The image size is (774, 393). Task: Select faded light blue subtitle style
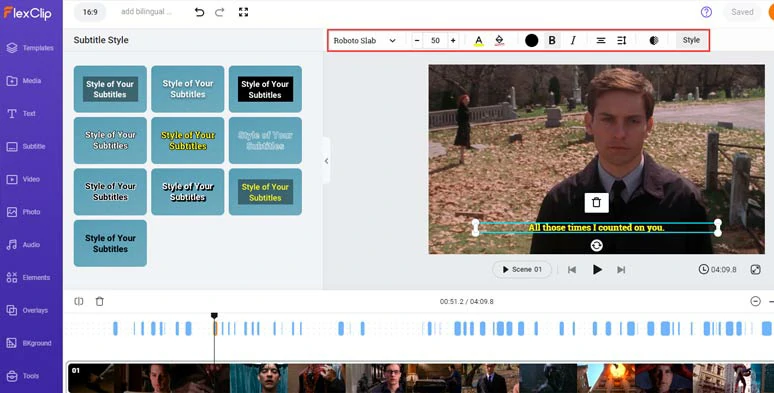265,140
